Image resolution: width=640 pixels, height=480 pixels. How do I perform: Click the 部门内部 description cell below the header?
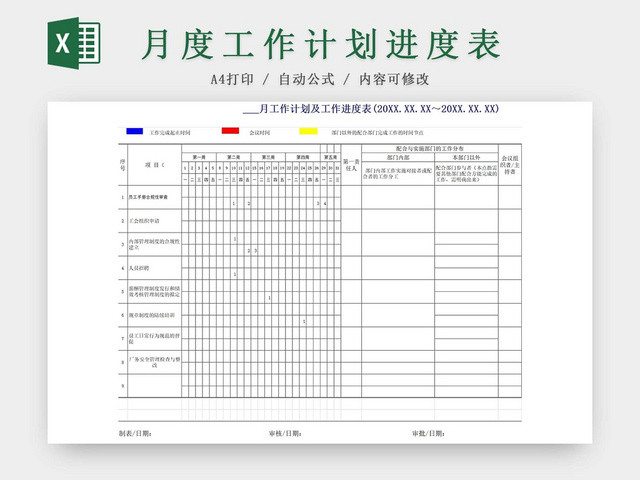pos(398,173)
